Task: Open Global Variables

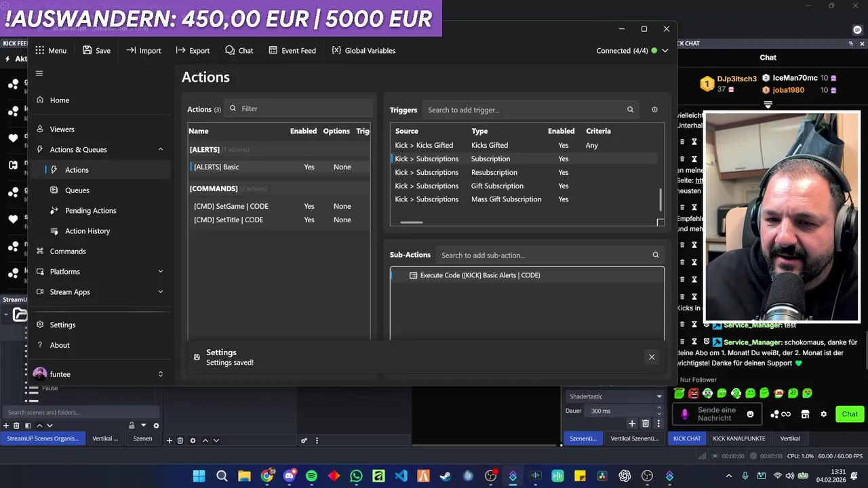Action: pos(363,50)
